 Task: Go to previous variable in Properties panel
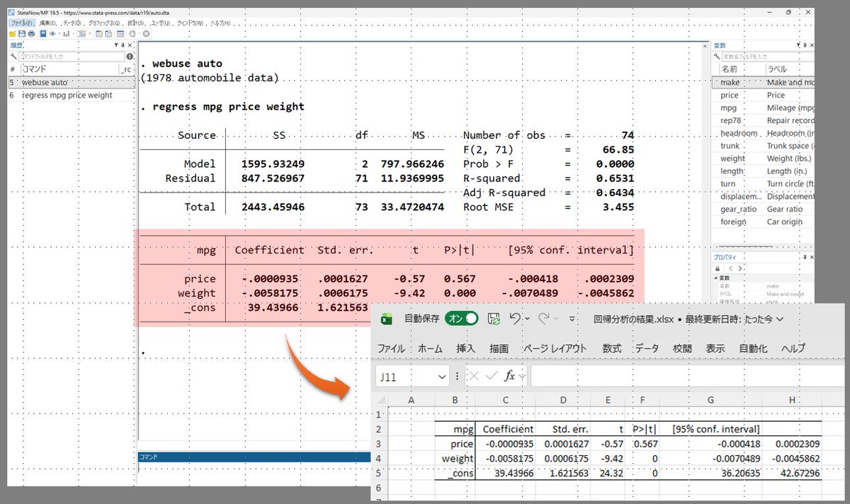[730, 269]
